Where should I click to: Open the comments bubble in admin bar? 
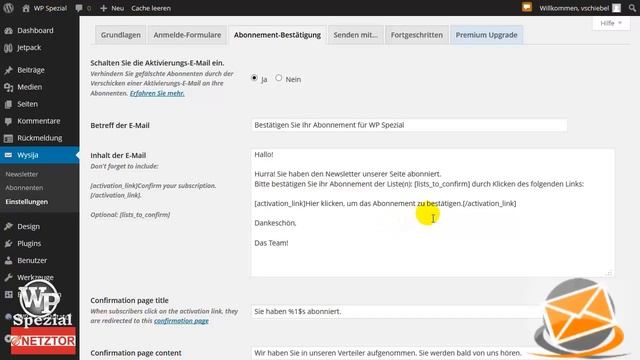[x=79, y=8]
